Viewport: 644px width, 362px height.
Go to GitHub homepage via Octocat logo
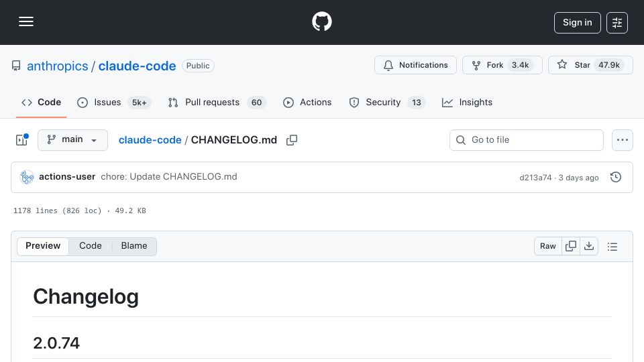coord(321,21)
